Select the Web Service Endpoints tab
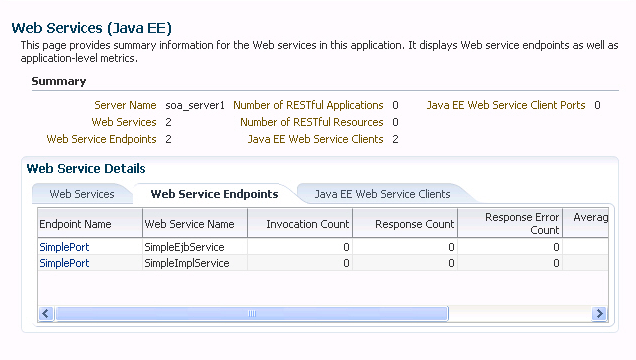The height and width of the screenshot is (360, 636). pyautogui.click(x=214, y=194)
